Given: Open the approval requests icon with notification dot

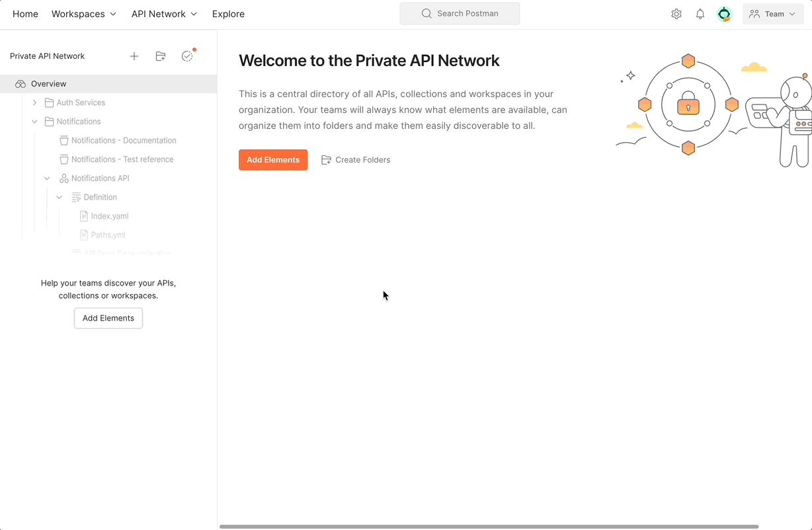Looking at the screenshot, I should click(x=188, y=56).
